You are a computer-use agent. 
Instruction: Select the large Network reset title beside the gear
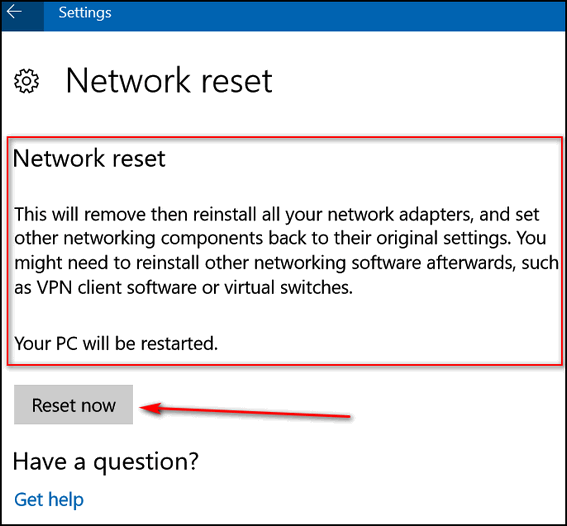click(169, 80)
